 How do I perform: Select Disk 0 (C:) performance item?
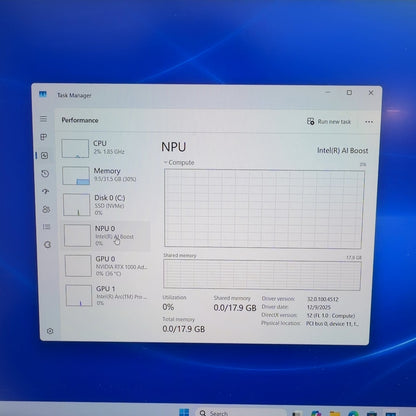tap(106, 204)
